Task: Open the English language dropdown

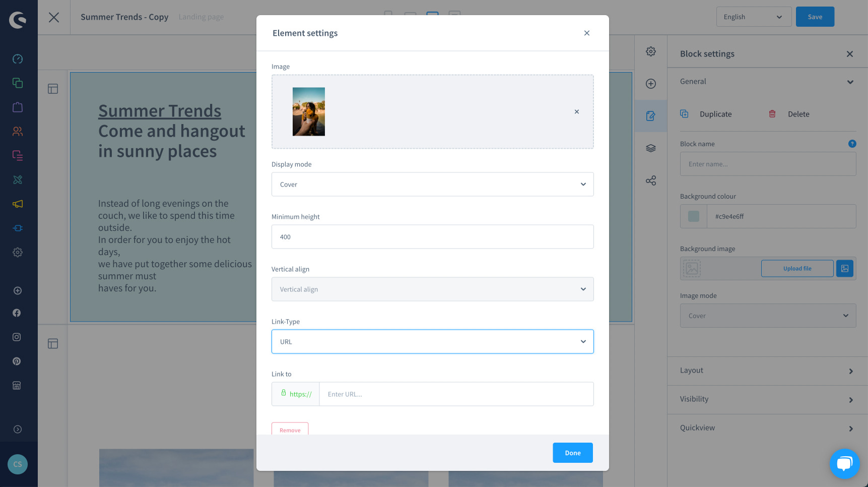Action: click(x=754, y=17)
